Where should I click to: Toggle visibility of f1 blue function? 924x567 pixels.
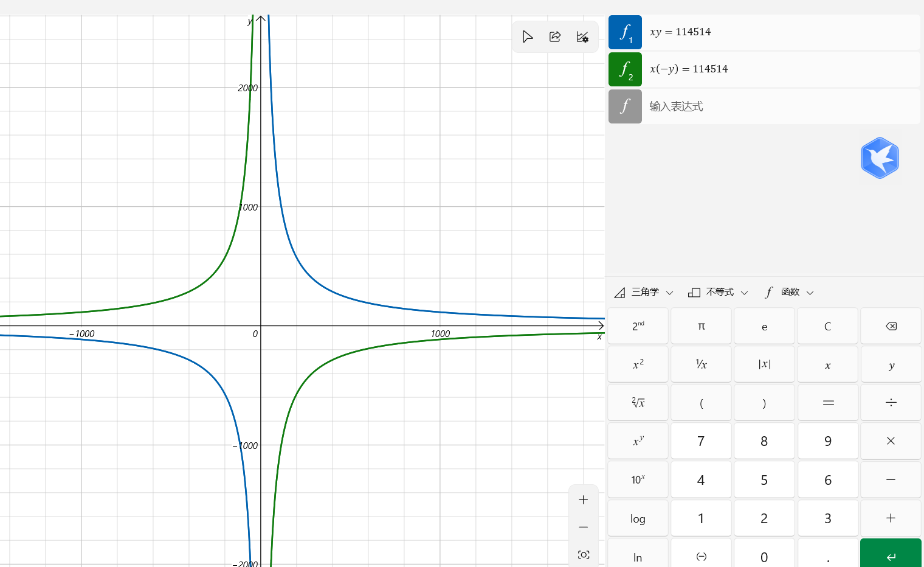coord(625,32)
